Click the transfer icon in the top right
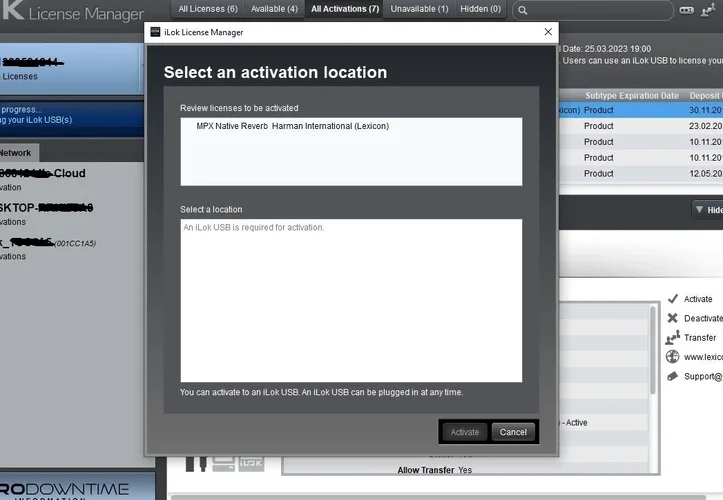The width and height of the screenshot is (723, 500). click(708, 10)
